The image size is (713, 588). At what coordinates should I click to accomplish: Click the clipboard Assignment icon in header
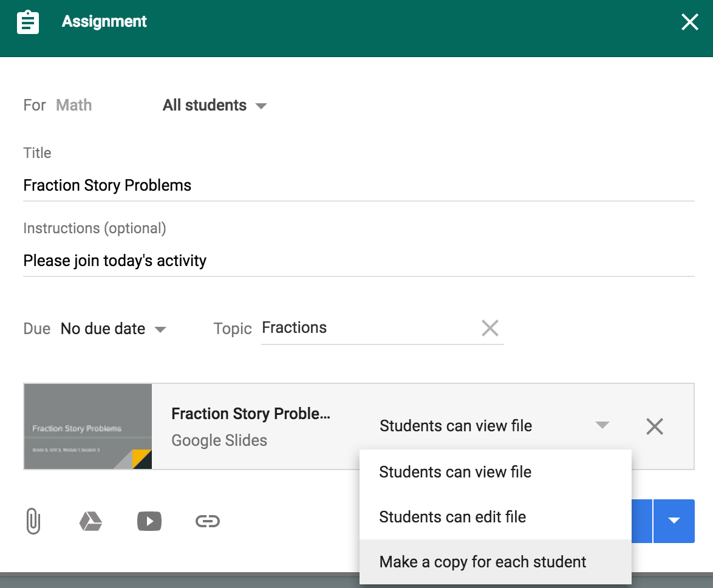point(29,22)
